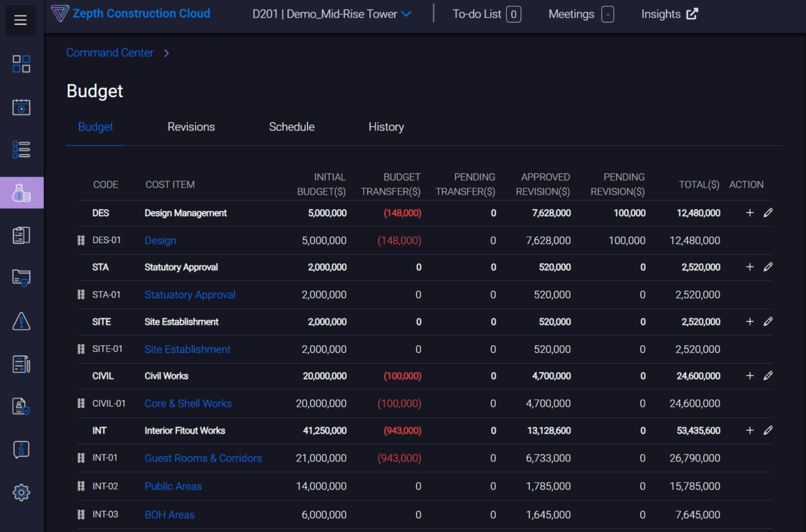Image resolution: width=806 pixels, height=532 pixels.
Task: Open Insights external link icon
Action: click(x=692, y=14)
